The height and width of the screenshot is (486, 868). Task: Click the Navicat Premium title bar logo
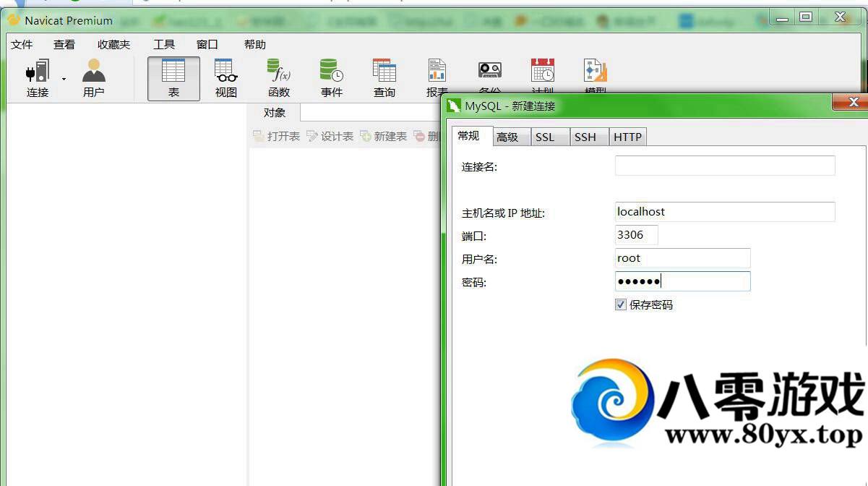[14, 20]
